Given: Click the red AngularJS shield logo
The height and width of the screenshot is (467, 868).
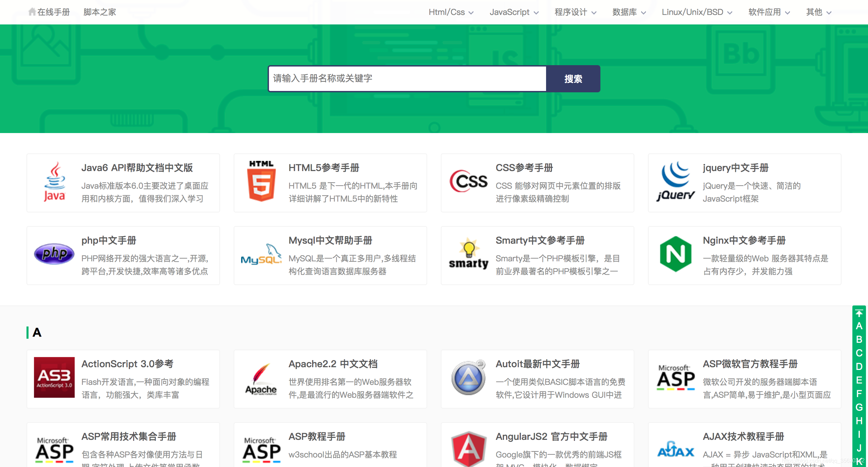Looking at the screenshot, I should point(468,449).
